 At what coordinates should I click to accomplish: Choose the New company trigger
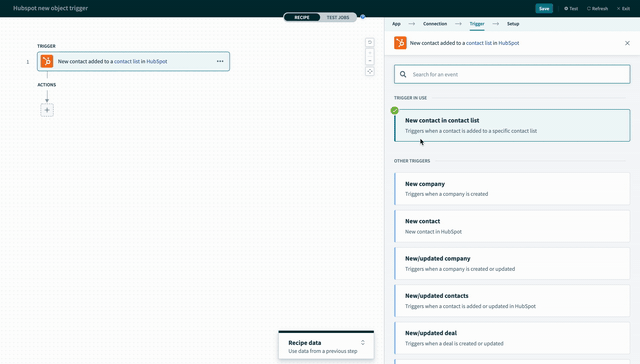(x=512, y=189)
